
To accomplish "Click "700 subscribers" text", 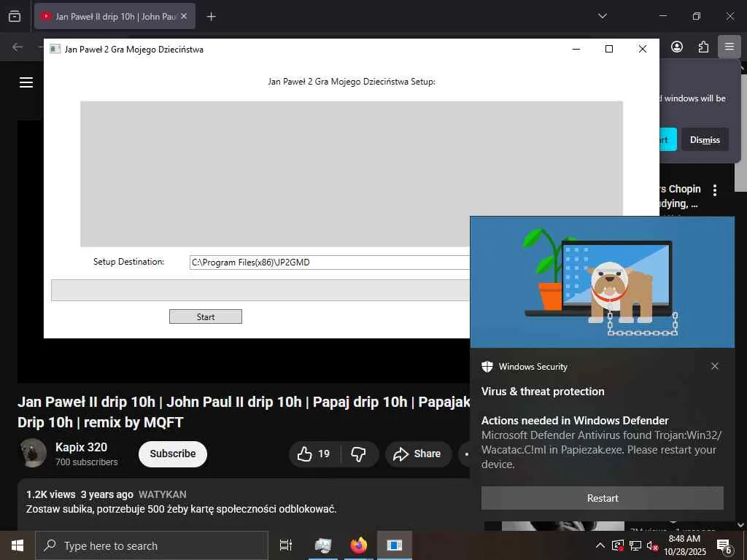I will pos(86,462).
